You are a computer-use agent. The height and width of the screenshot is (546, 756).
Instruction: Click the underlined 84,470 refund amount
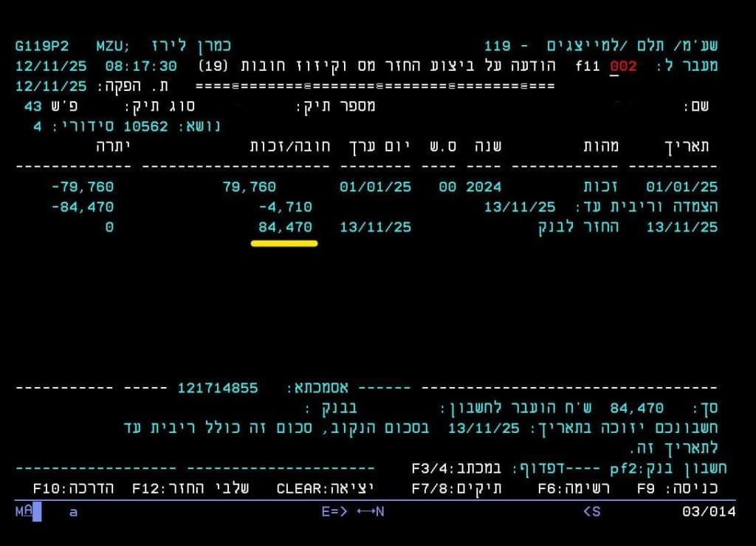point(285,227)
